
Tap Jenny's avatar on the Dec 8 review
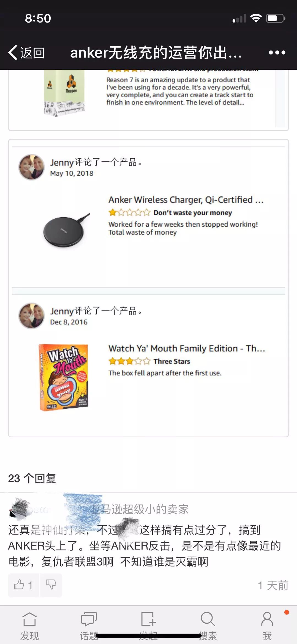(31, 316)
